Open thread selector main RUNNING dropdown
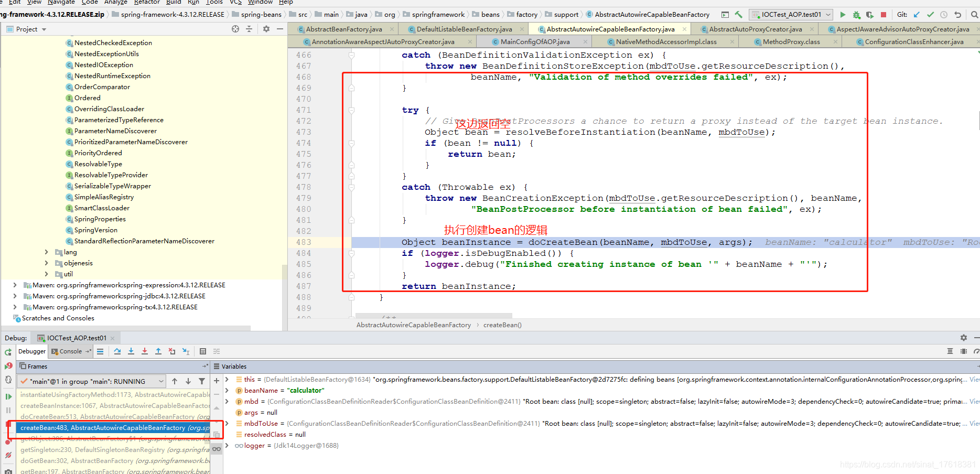980x474 pixels. [92, 381]
